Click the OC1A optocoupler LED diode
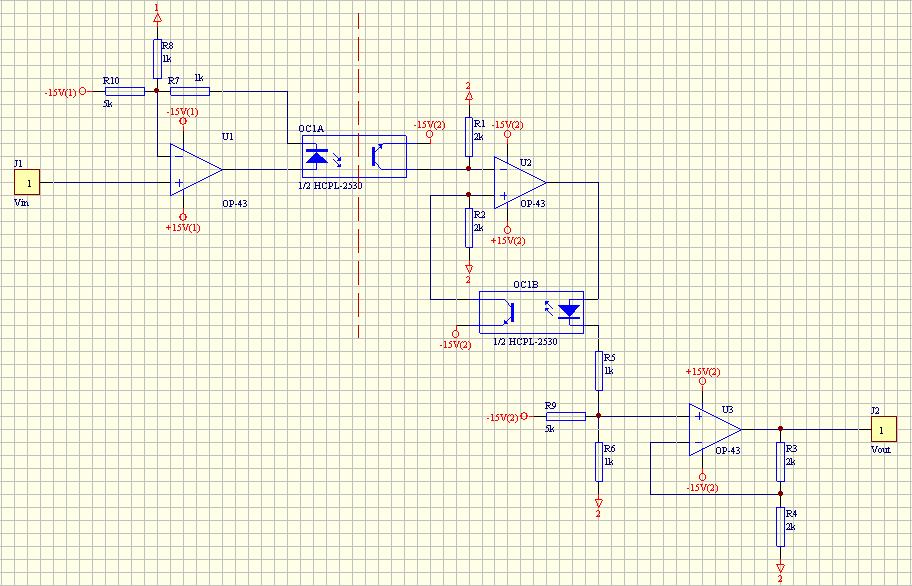Image resolution: width=912 pixels, height=586 pixels. click(317, 156)
